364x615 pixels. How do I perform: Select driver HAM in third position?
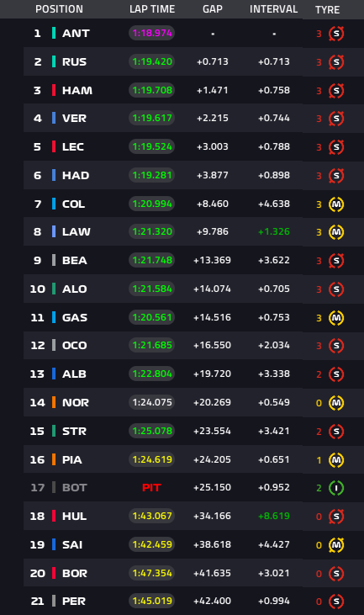(x=77, y=91)
